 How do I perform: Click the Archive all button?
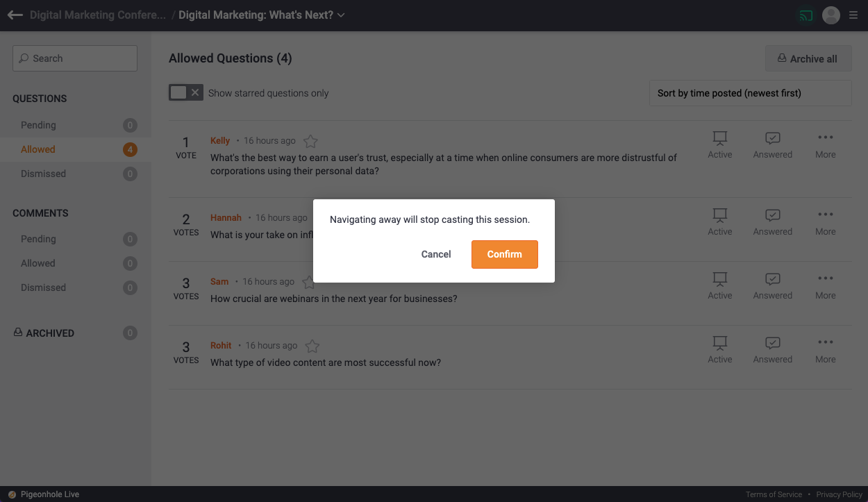(808, 59)
